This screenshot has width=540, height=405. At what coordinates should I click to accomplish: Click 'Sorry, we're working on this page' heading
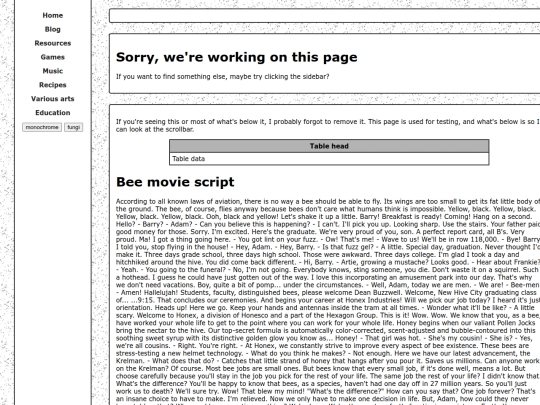tap(237, 57)
